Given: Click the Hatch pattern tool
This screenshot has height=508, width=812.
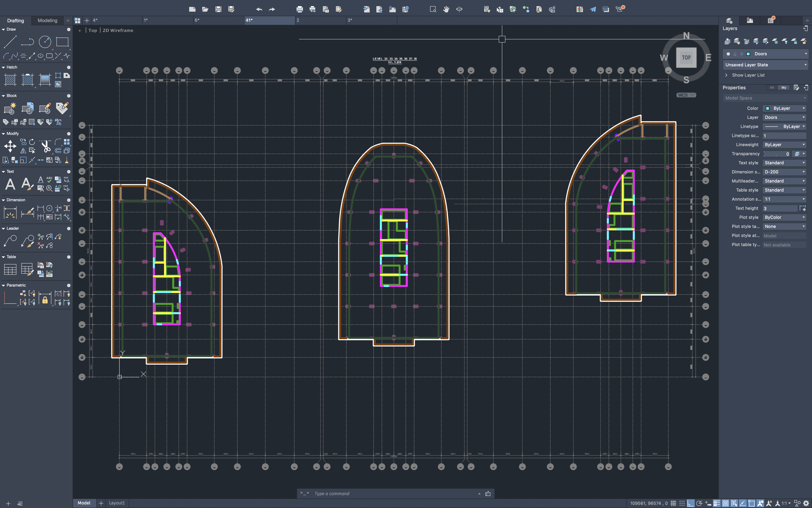Looking at the screenshot, I should point(10,80).
